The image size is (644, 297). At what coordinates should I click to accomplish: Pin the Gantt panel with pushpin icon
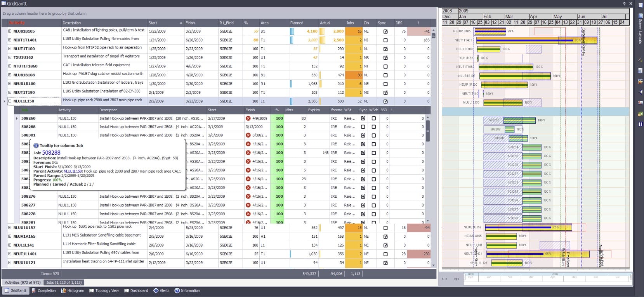coord(624,3)
